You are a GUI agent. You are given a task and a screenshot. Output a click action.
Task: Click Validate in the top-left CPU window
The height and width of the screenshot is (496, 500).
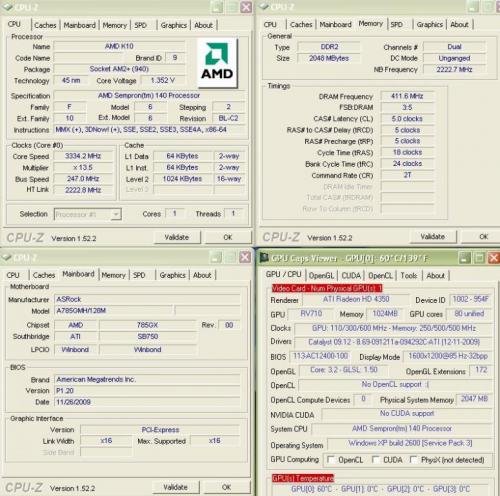pyautogui.click(x=177, y=237)
